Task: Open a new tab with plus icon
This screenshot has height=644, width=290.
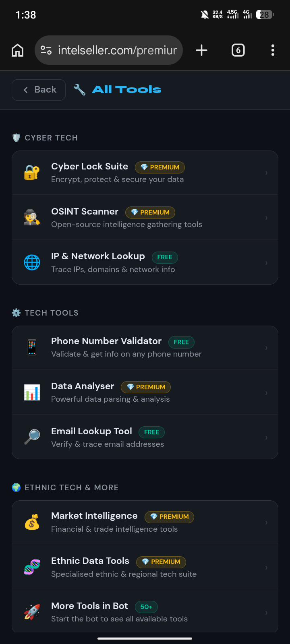Action: (x=201, y=50)
